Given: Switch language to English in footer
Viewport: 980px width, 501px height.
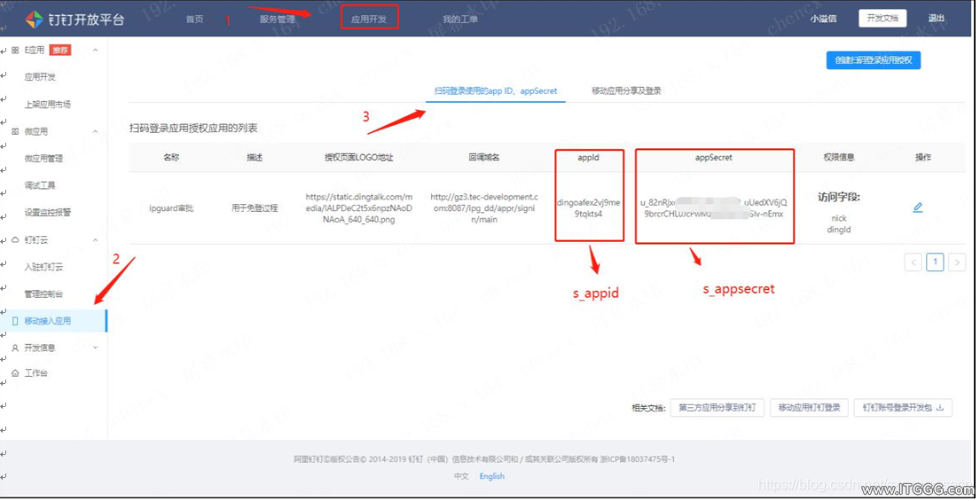Looking at the screenshot, I should click(x=492, y=476).
